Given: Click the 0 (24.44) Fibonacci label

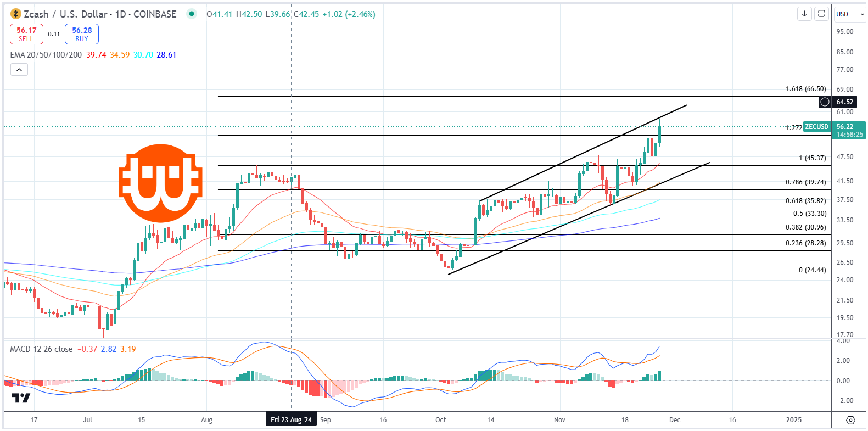Looking at the screenshot, I should click(812, 270).
